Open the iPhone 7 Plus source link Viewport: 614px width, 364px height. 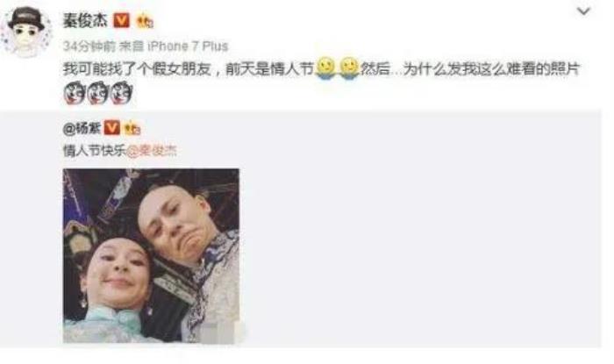[188, 46]
